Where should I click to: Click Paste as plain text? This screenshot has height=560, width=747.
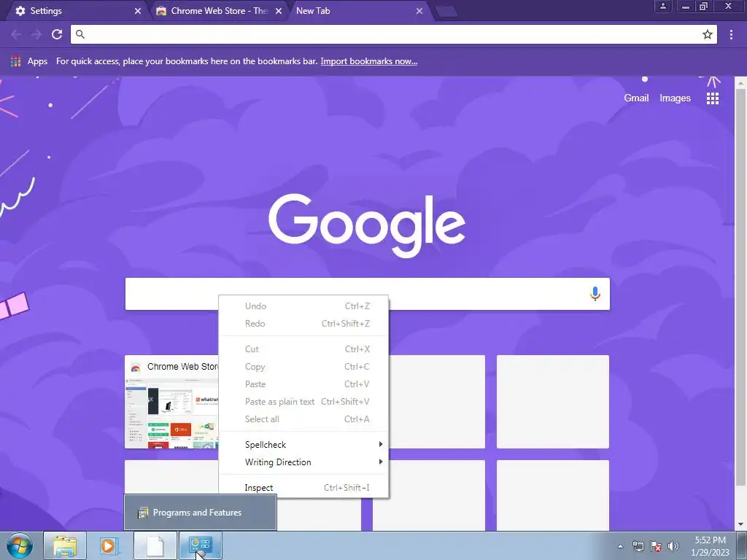[303, 402]
